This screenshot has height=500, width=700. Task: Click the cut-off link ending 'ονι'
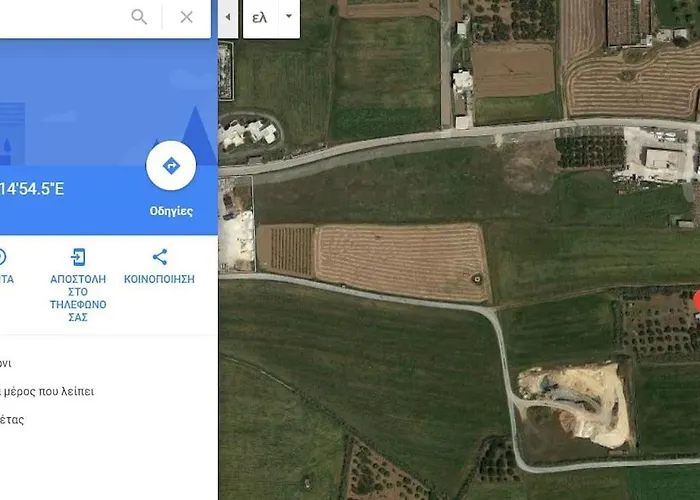pyautogui.click(x=6, y=363)
